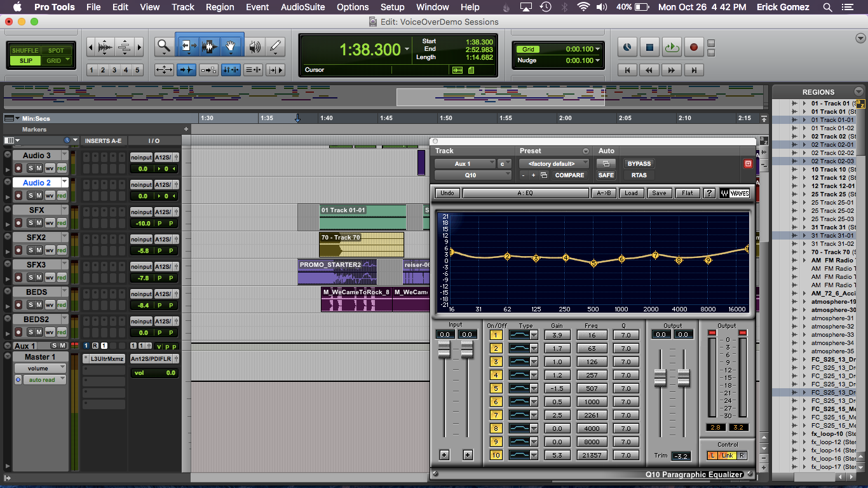Select the Zoomer magnifier tool

164,46
